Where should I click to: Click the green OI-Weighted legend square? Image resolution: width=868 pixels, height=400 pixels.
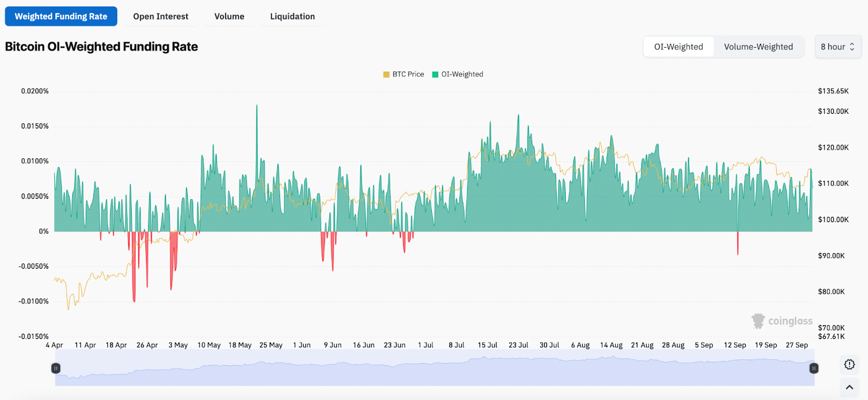pyautogui.click(x=435, y=74)
